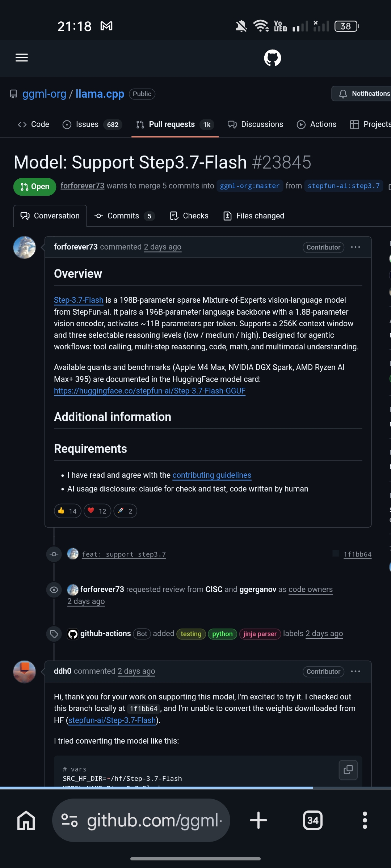The width and height of the screenshot is (391, 868).
Task: Tap the Wi-Fi status icon
Action: [261, 26]
